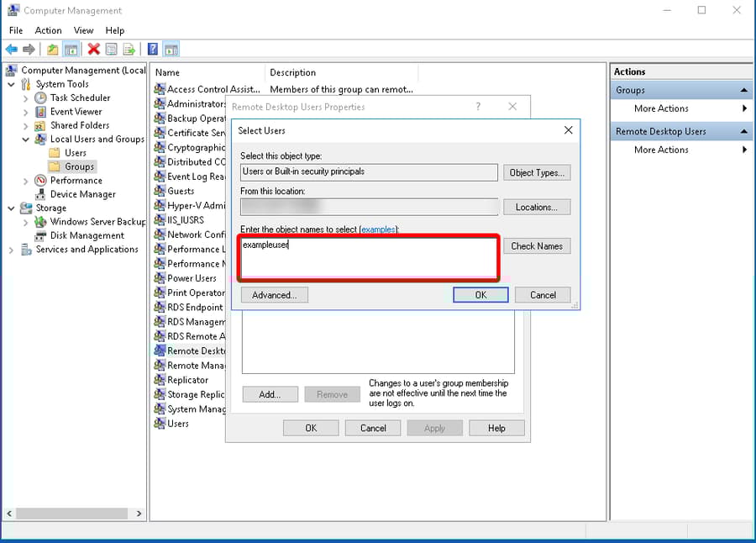
Task: Click the examples link in Select Users dialog
Action: pyautogui.click(x=378, y=229)
